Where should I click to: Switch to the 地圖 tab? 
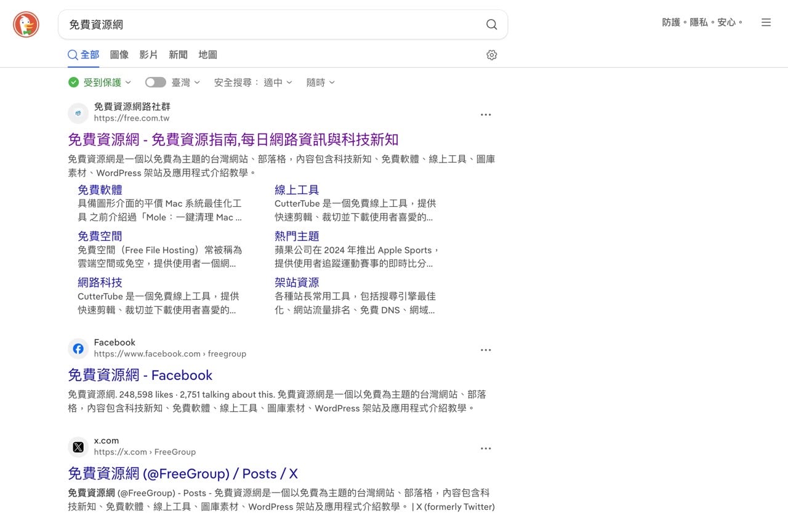tap(207, 55)
